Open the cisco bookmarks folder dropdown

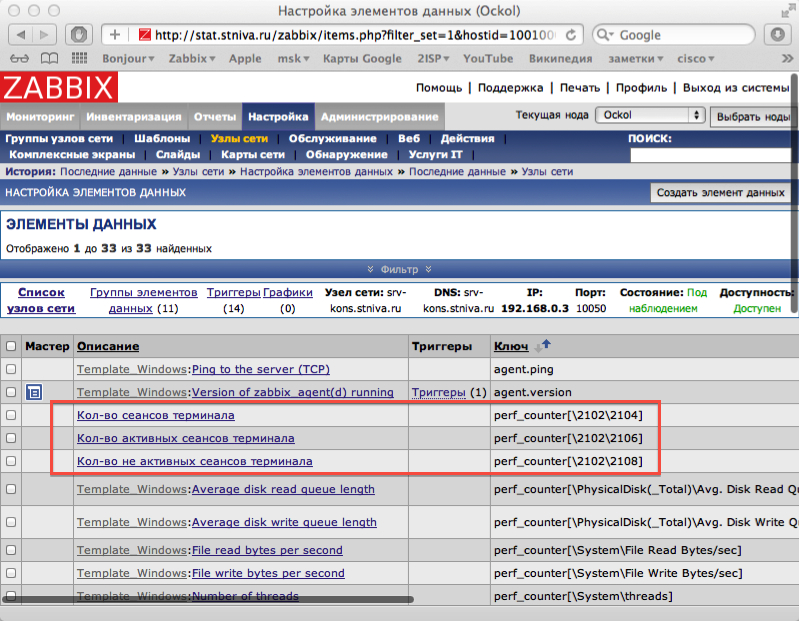[696, 59]
